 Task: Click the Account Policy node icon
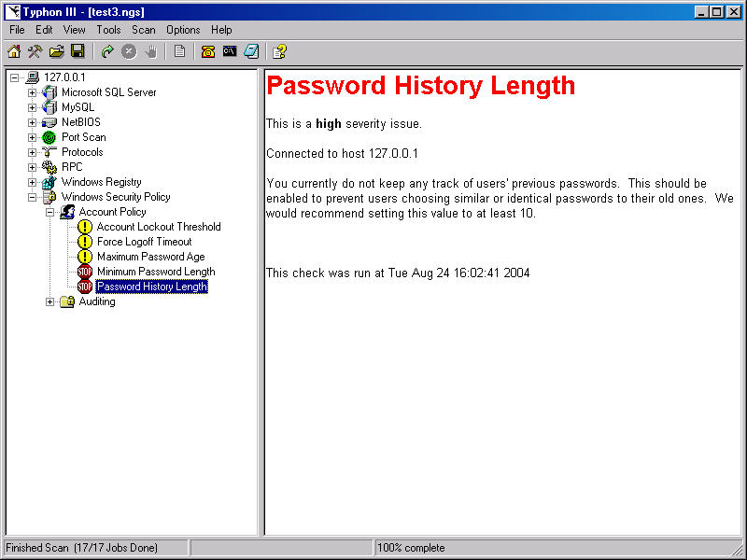coord(67,212)
